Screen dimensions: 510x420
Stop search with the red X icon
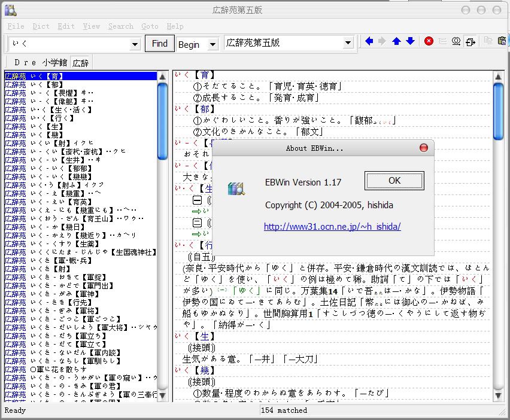pyautogui.click(x=429, y=42)
